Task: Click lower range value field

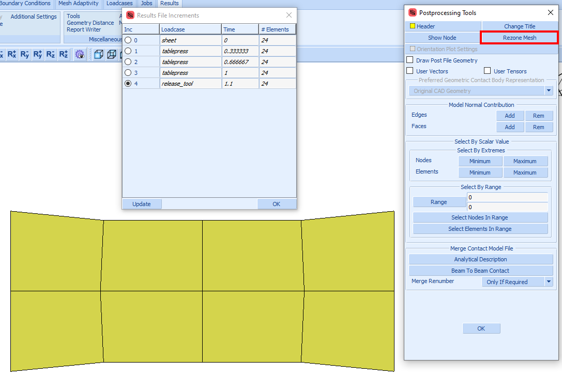Action: click(x=508, y=207)
